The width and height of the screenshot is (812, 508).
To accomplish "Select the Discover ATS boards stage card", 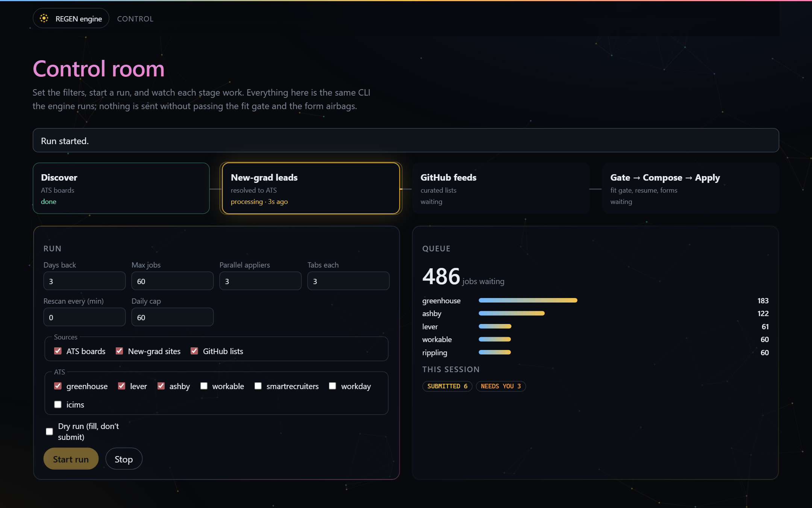I will pos(121,188).
